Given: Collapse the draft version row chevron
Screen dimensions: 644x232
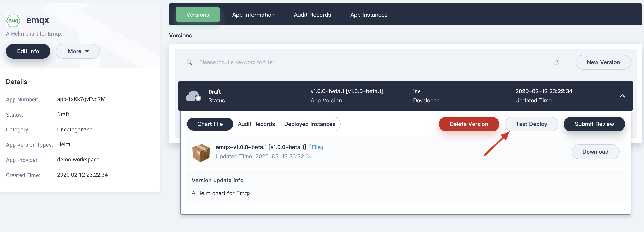Looking at the screenshot, I should (x=622, y=96).
